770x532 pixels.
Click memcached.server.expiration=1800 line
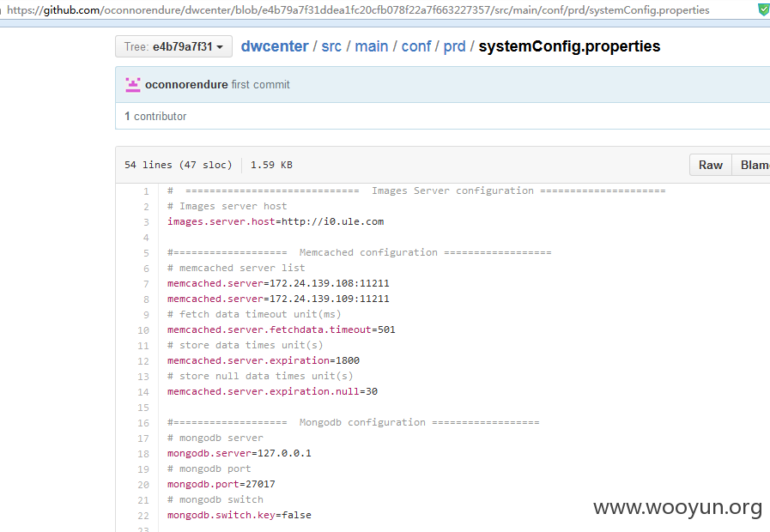(264, 360)
